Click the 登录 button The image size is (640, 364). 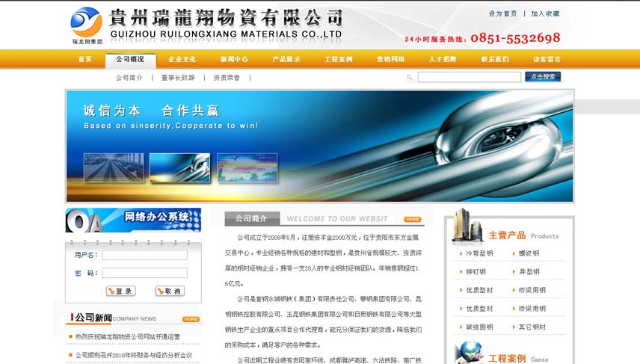pos(121,291)
